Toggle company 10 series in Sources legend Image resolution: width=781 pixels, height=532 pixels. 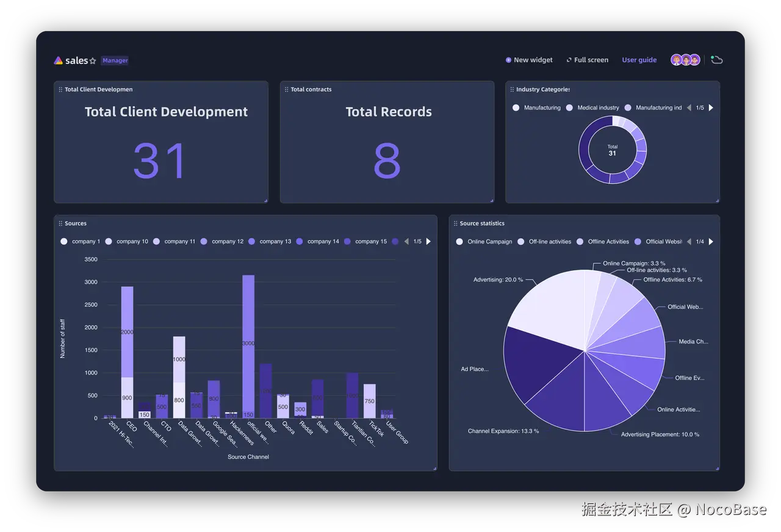(x=127, y=242)
